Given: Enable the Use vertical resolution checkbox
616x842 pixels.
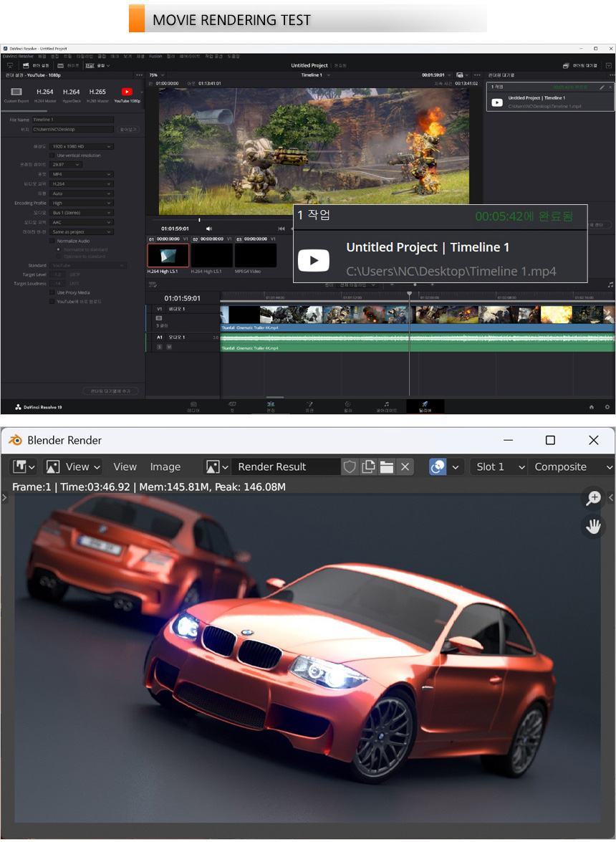Looking at the screenshot, I should pyautogui.click(x=52, y=156).
